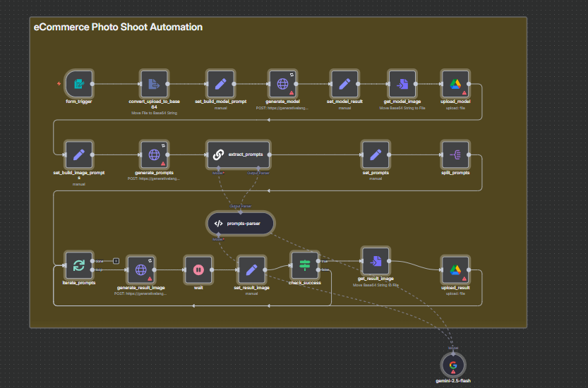The width and height of the screenshot is (588, 388).
Task: Click the Output Parser connector under extract_prompts
Action: 258,169
